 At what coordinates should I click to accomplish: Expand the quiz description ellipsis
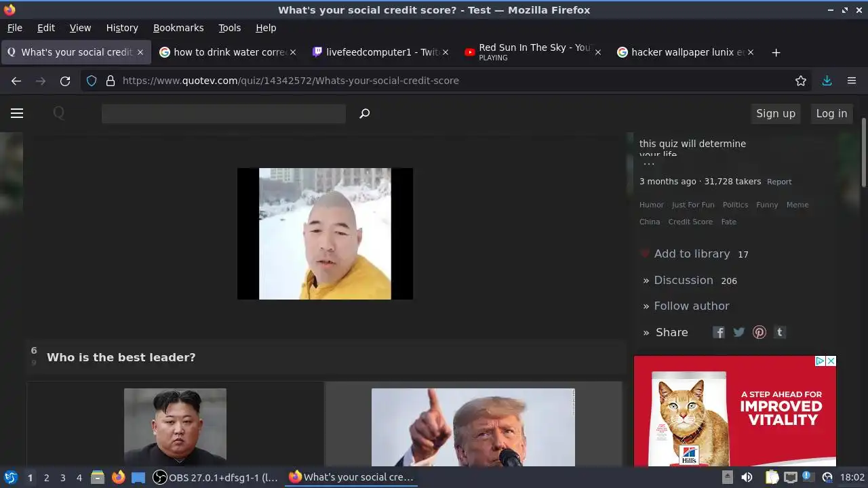tap(649, 165)
